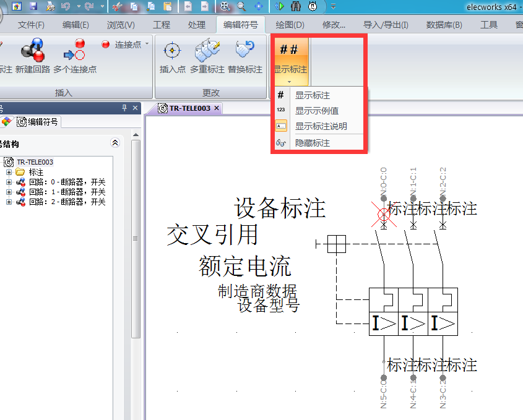Screen dimensions: 523x420
Task: Open the undo history dropdown arrow
Action: pyautogui.click(x=79, y=6)
